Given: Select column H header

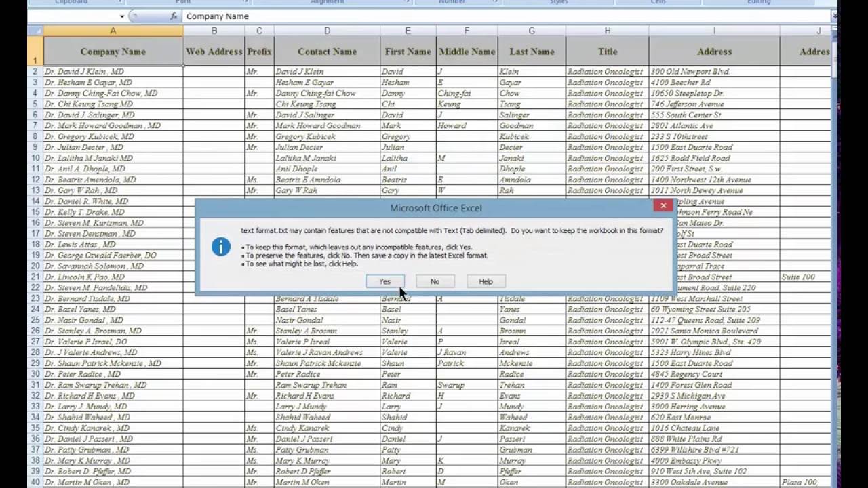Looking at the screenshot, I should (608, 30).
